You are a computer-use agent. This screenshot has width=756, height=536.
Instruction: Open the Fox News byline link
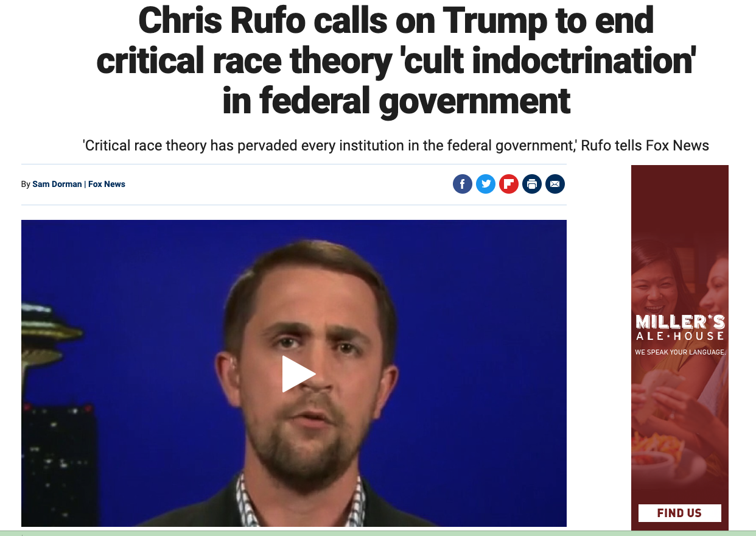[x=107, y=184]
